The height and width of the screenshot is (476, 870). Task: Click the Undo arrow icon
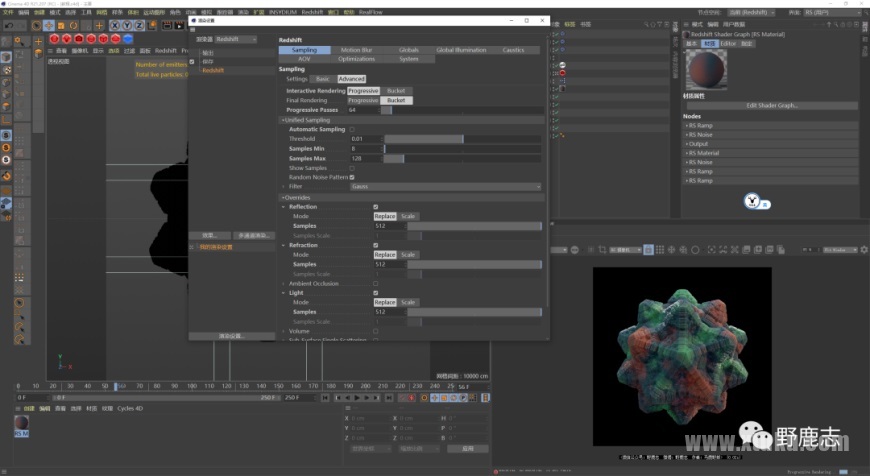9,26
